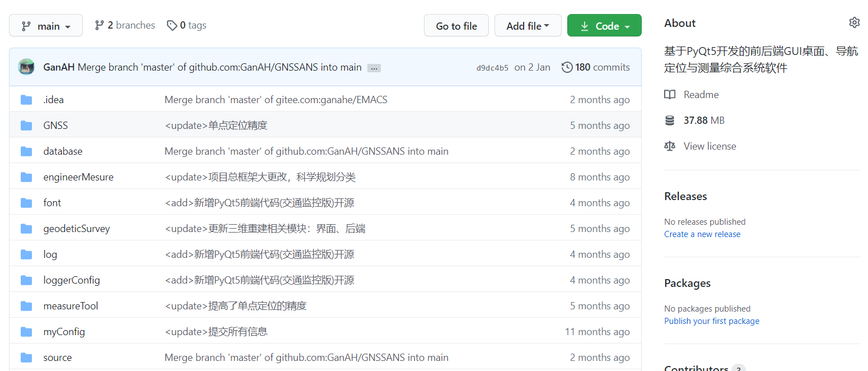Click the tag icon next to 0 tags
Screen dimensions: 868x371
tap(172, 25)
